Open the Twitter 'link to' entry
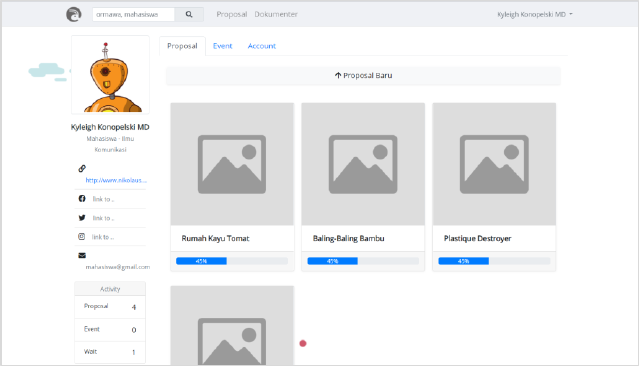 103,218
